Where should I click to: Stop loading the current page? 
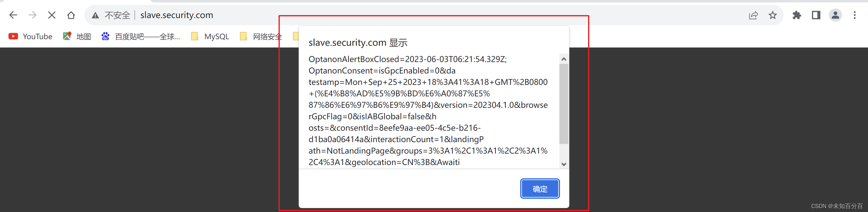[52, 15]
